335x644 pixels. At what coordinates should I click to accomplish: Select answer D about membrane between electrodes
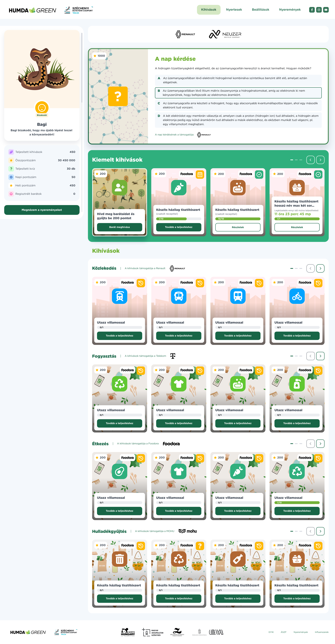click(238, 120)
